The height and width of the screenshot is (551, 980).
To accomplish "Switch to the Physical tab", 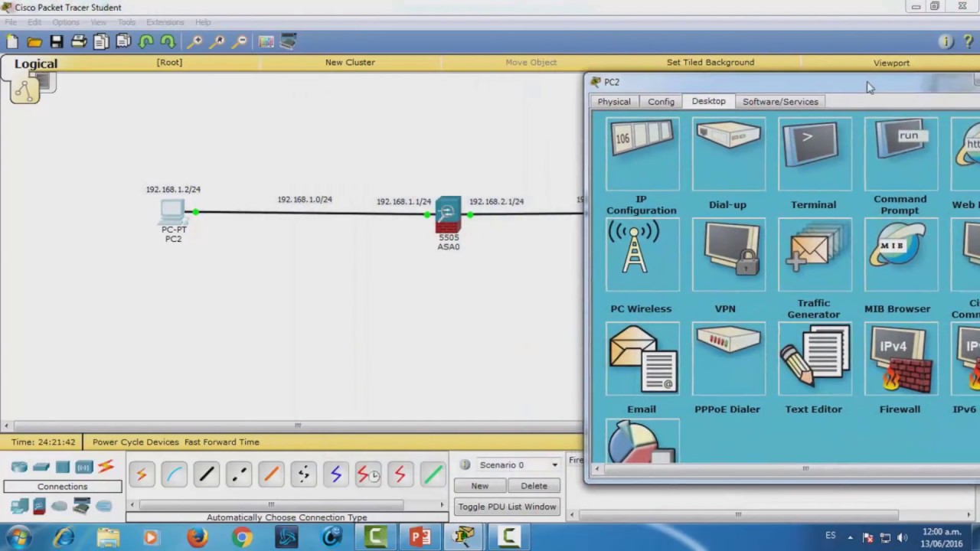I will click(x=614, y=101).
